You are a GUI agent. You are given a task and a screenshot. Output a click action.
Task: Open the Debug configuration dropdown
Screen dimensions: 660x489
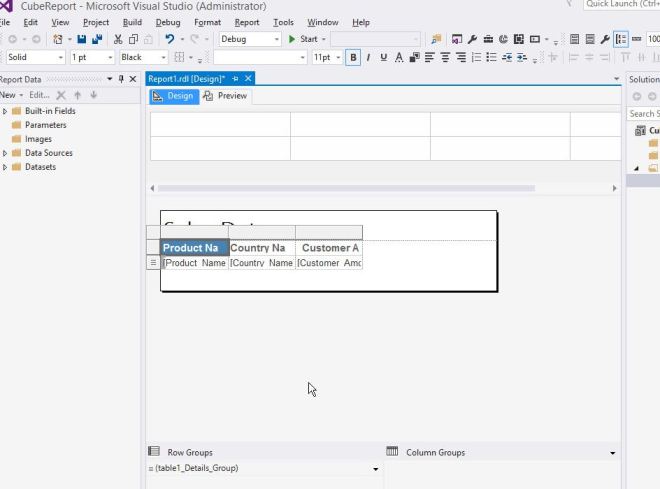tap(277, 40)
